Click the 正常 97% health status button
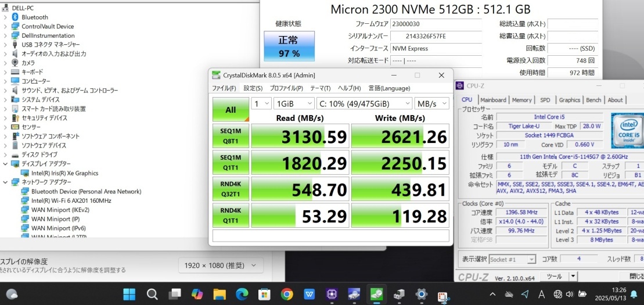644x305 pixels. pyautogui.click(x=289, y=46)
